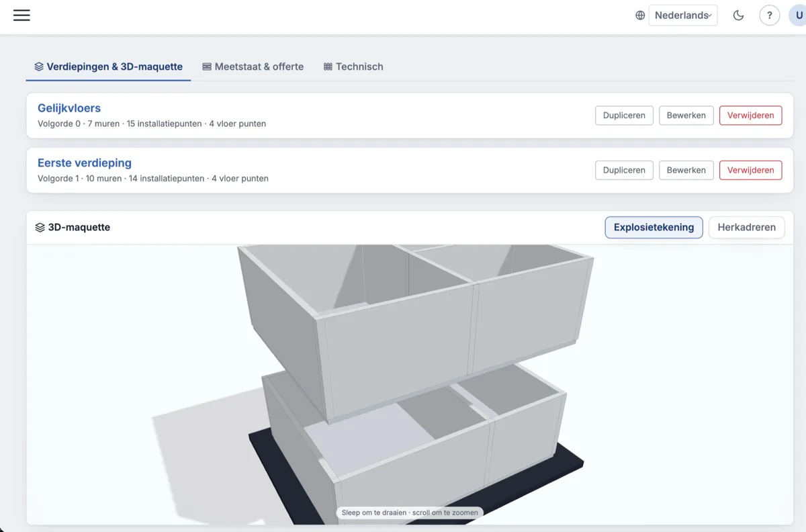Switch to Verdiepingen & 3D-maquette tab
The width and height of the screenshot is (806, 532).
(108, 66)
